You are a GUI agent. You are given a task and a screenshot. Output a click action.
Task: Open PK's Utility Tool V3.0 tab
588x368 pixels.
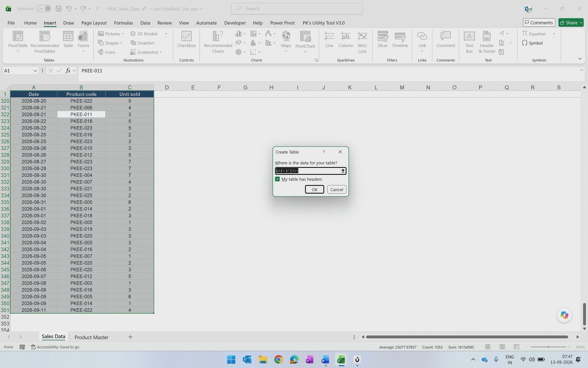point(324,23)
